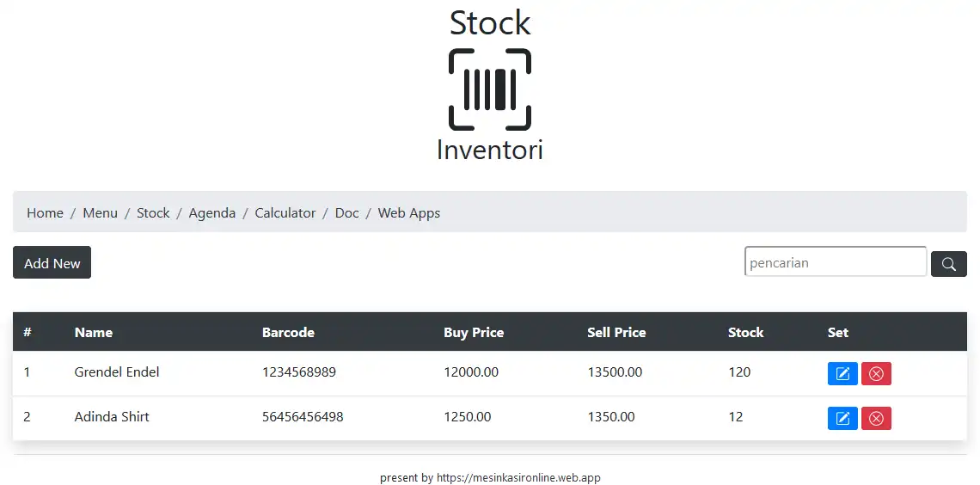Delete the Adinda Shirt row

point(876,419)
